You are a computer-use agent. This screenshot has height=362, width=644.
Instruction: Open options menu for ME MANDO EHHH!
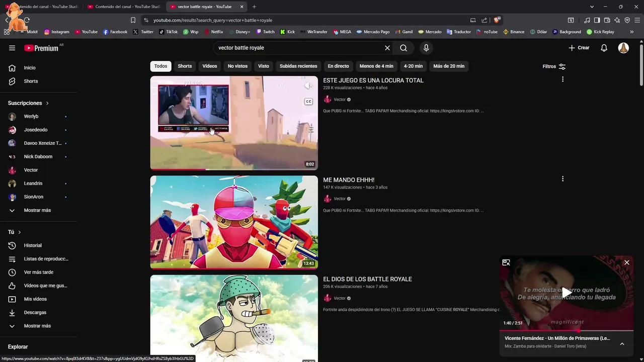coord(562,179)
